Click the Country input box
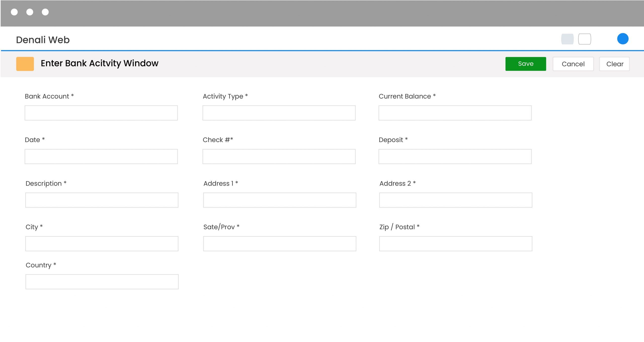Viewport: 644px width, 342px height. pos(102,282)
